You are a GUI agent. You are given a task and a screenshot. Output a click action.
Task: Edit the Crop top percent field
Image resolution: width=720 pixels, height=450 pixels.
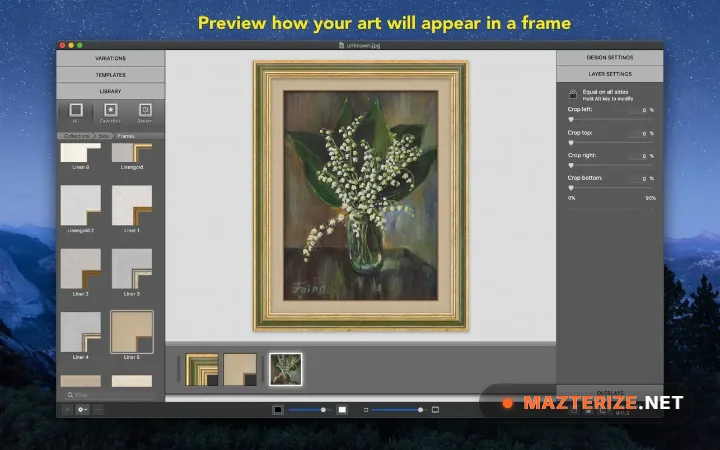click(x=638, y=134)
